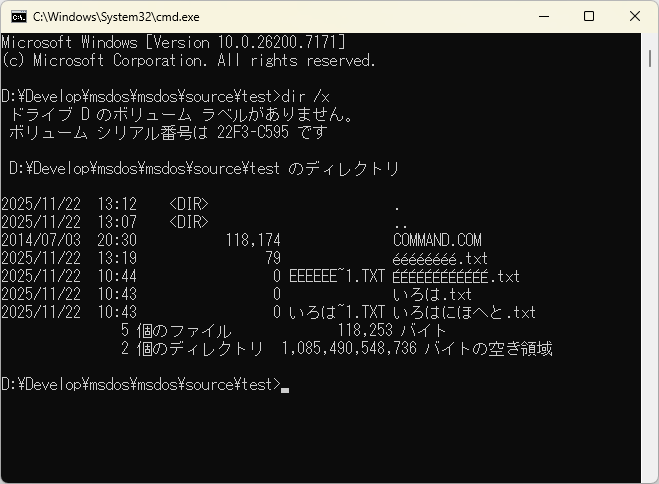Click the EEEEEE~1.TXT short name
659x484 pixels.
point(337,276)
